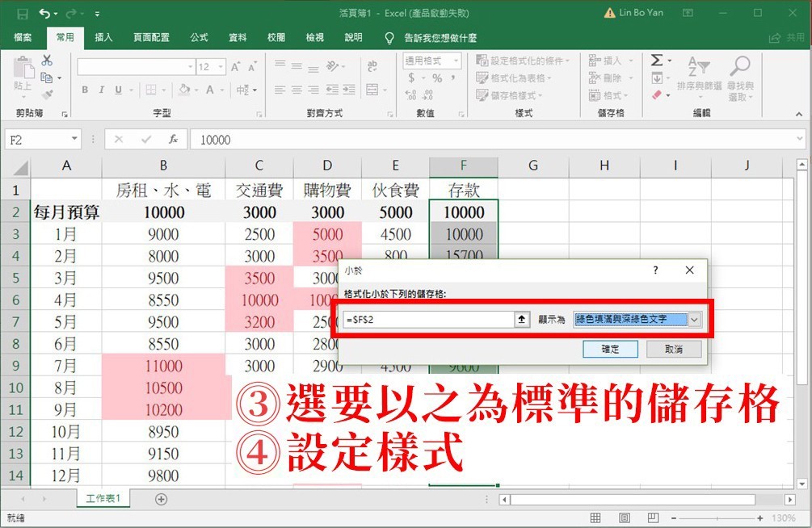Screen dimensions: 812x528
Task: Decrease font size with small A icon
Action: click(x=252, y=67)
